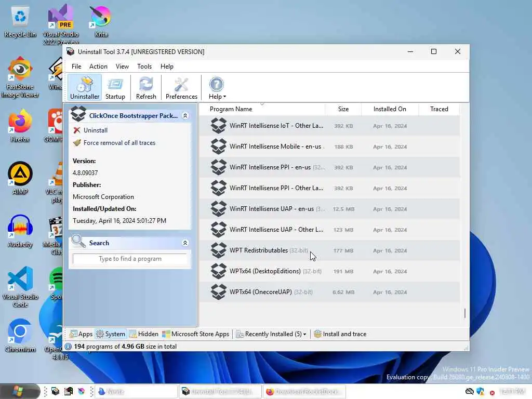This screenshot has height=399, width=532.
Task: Click the 177 MB size cell
Action: click(x=343, y=251)
